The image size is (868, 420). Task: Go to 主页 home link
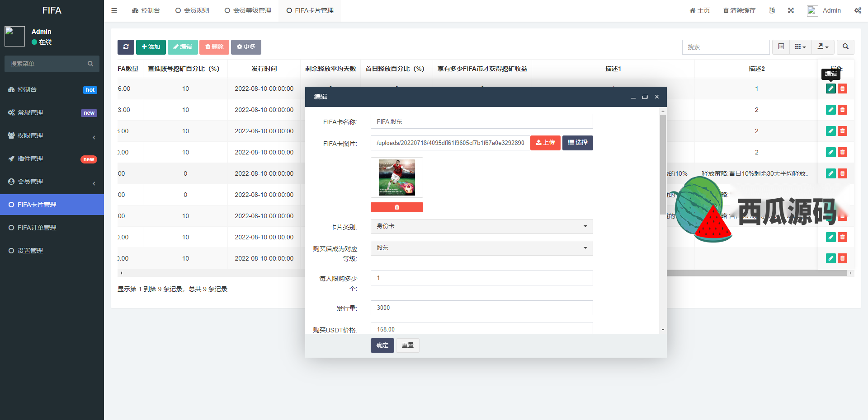(700, 10)
